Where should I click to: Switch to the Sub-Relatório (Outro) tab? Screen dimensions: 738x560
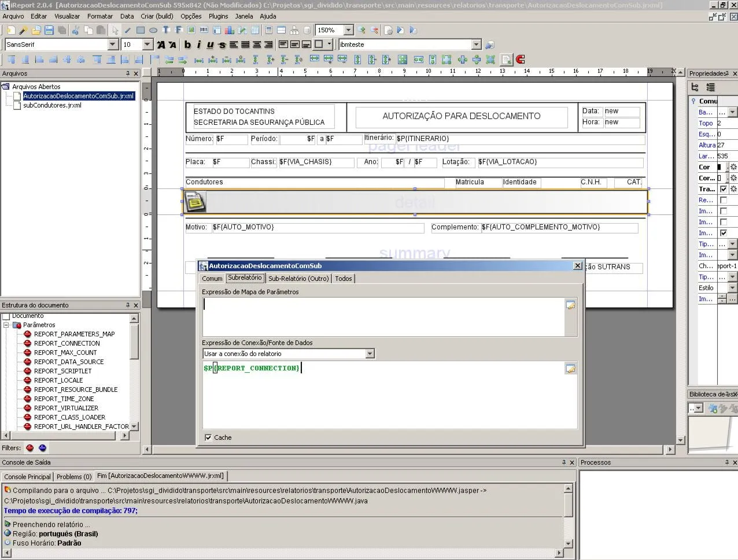[298, 279]
